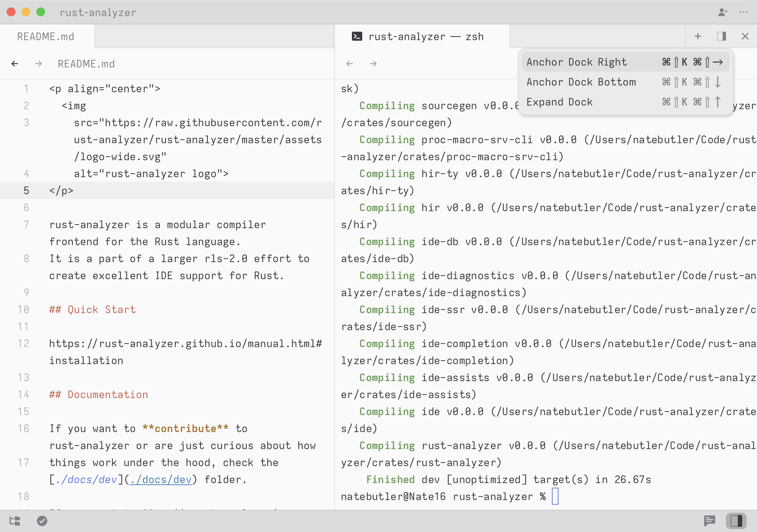Click the ./docs/dev link in README
Viewport: 757px width, 532px height.
pos(161,480)
